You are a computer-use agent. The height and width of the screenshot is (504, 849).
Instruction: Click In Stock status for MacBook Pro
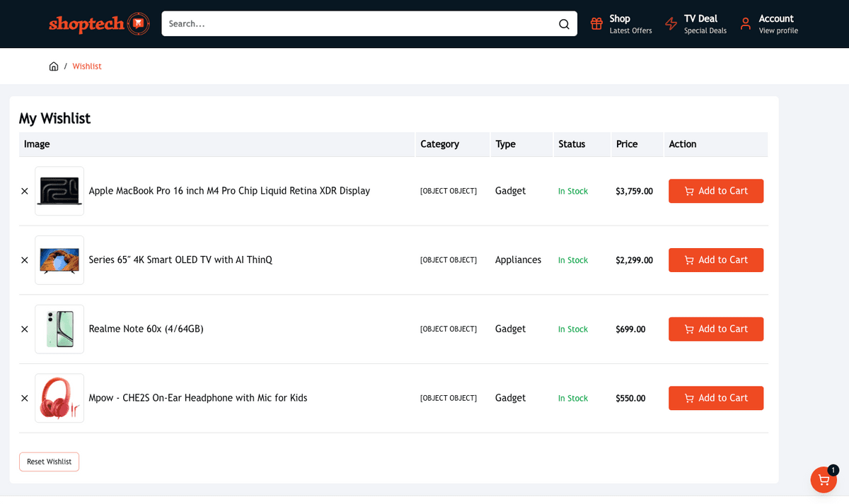(573, 191)
